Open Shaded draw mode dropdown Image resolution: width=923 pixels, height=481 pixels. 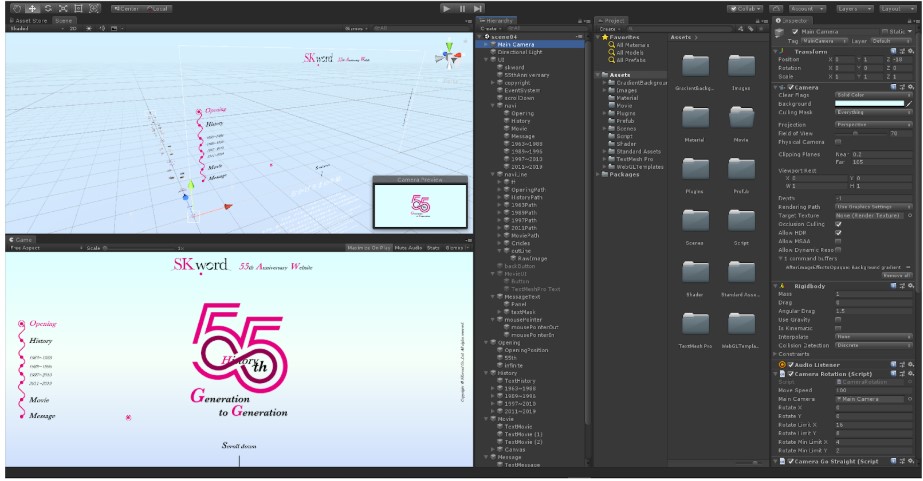(37, 28)
